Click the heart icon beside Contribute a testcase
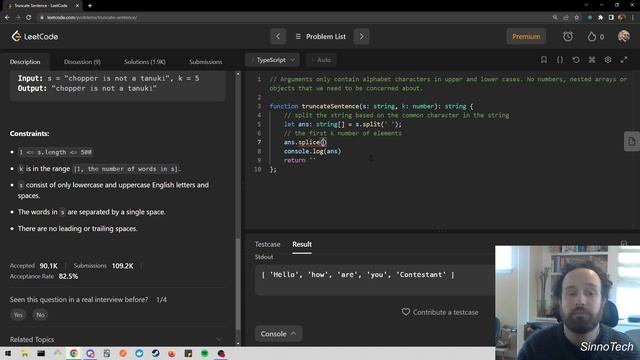The width and height of the screenshot is (640, 360). point(406,312)
